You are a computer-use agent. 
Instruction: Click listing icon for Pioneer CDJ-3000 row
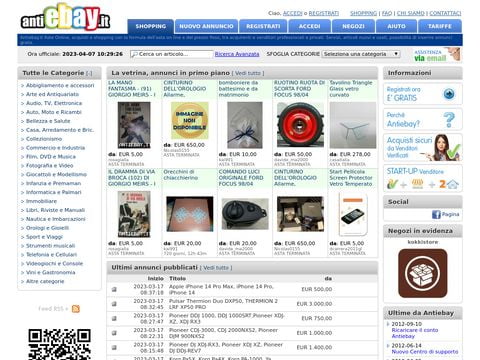click(114, 333)
